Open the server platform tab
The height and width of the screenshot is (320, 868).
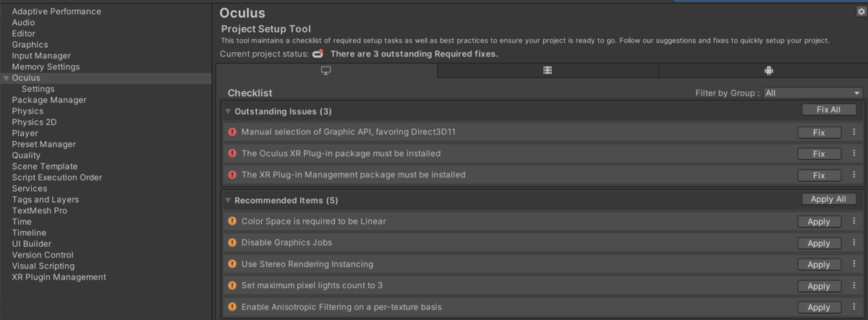(548, 70)
